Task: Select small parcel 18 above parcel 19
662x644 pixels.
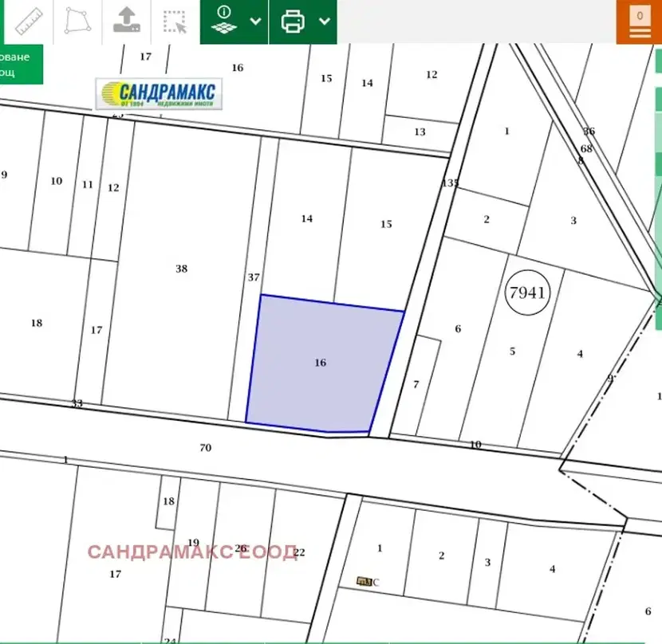Action: pos(168,501)
